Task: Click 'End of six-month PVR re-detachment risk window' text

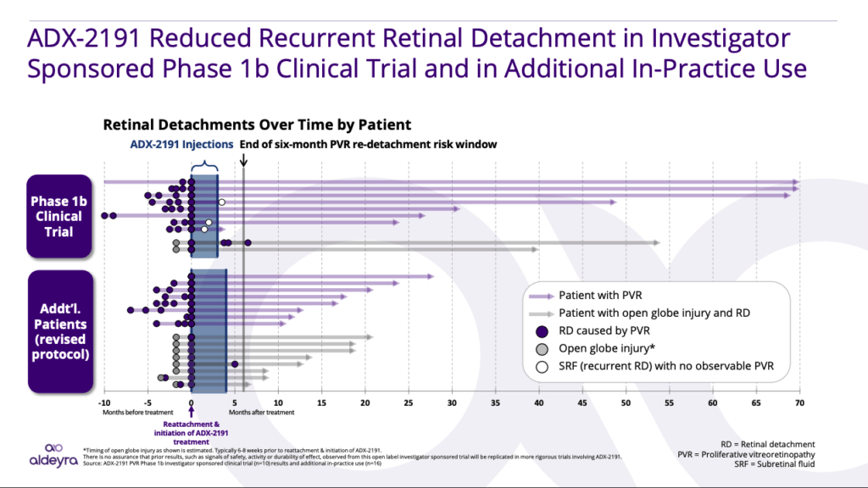Action: (368, 144)
